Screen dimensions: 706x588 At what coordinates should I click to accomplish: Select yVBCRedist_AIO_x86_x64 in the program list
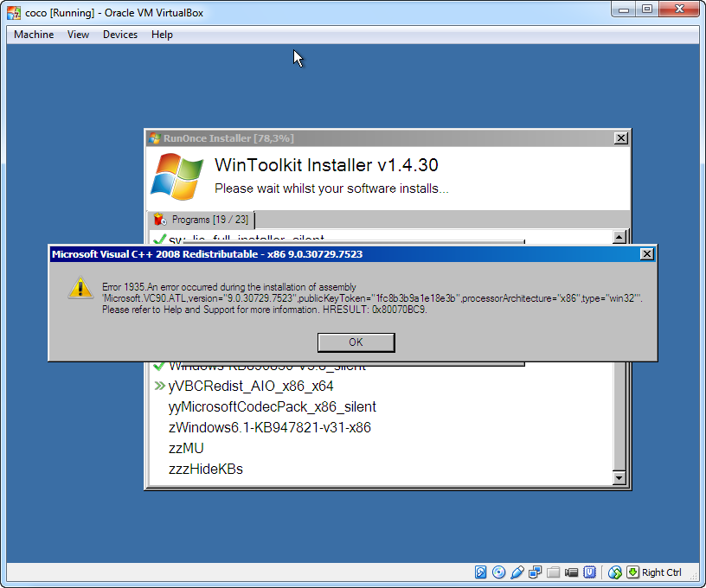point(251,386)
